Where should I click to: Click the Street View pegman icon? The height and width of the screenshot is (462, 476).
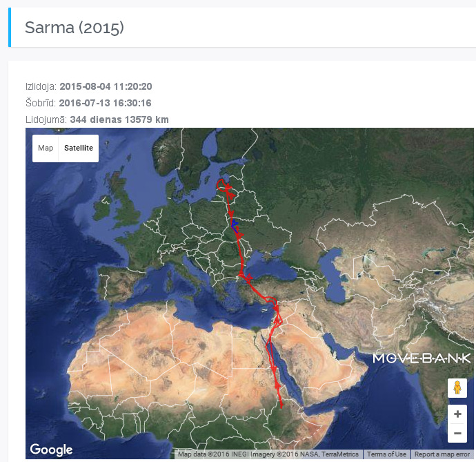[457, 387]
